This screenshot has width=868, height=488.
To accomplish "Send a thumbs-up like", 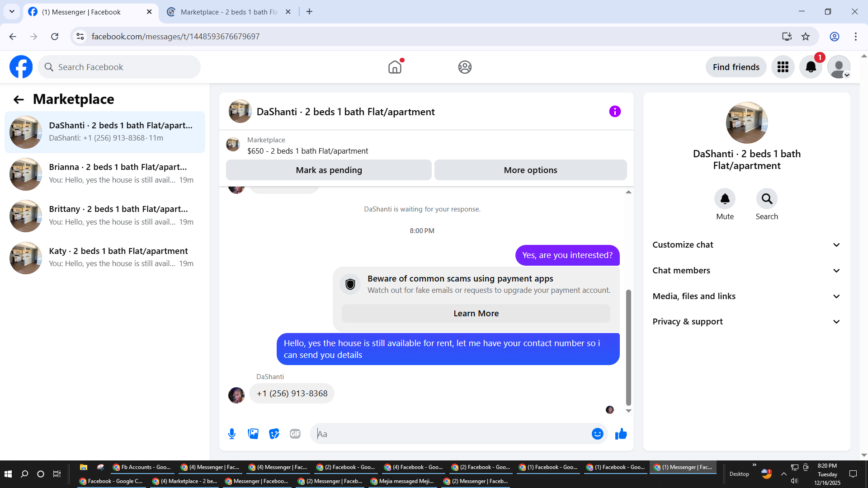I will (x=621, y=434).
